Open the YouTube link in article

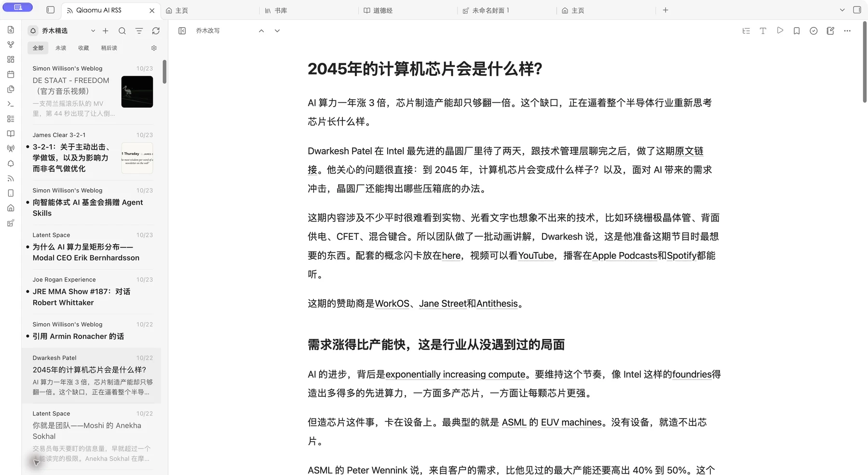click(536, 255)
